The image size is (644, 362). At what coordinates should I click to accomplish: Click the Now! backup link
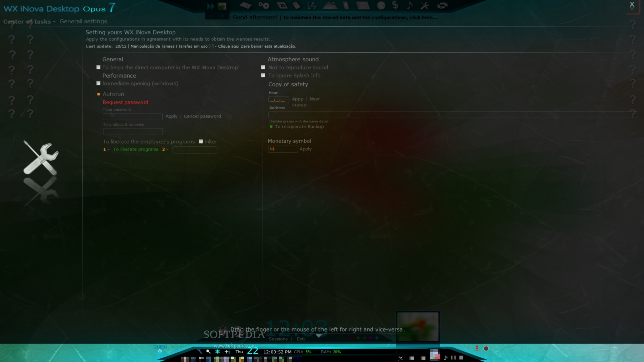click(x=315, y=99)
